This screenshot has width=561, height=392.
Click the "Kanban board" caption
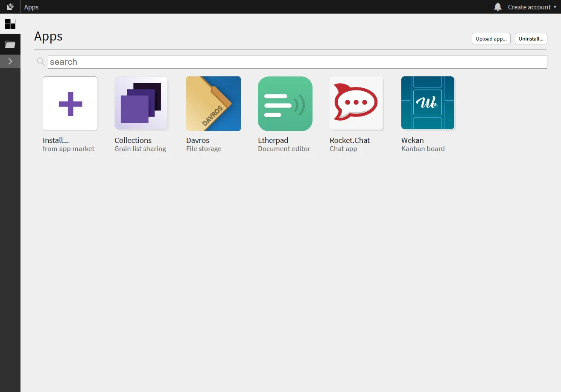[x=423, y=149]
